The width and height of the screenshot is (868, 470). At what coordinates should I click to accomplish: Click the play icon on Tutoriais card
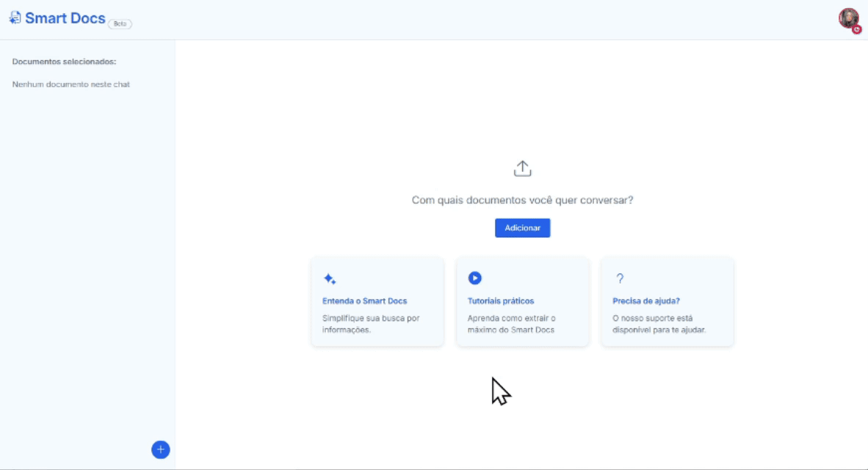pyautogui.click(x=474, y=278)
